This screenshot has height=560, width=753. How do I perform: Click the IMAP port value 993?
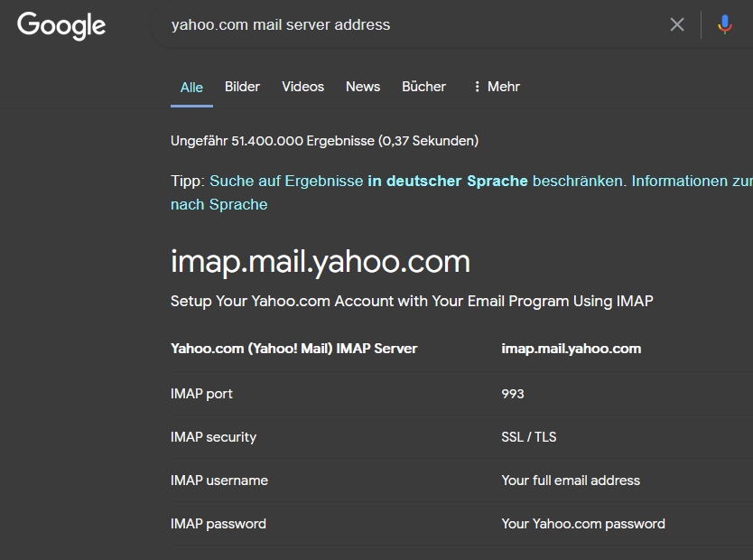(x=513, y=394)
